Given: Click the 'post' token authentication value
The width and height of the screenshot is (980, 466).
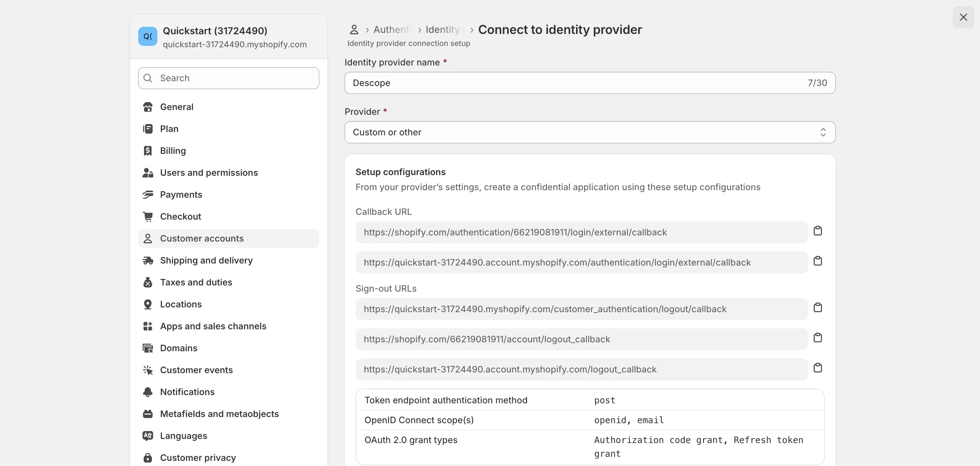Looking at the screenshot, I should click(x=605, y=400).
